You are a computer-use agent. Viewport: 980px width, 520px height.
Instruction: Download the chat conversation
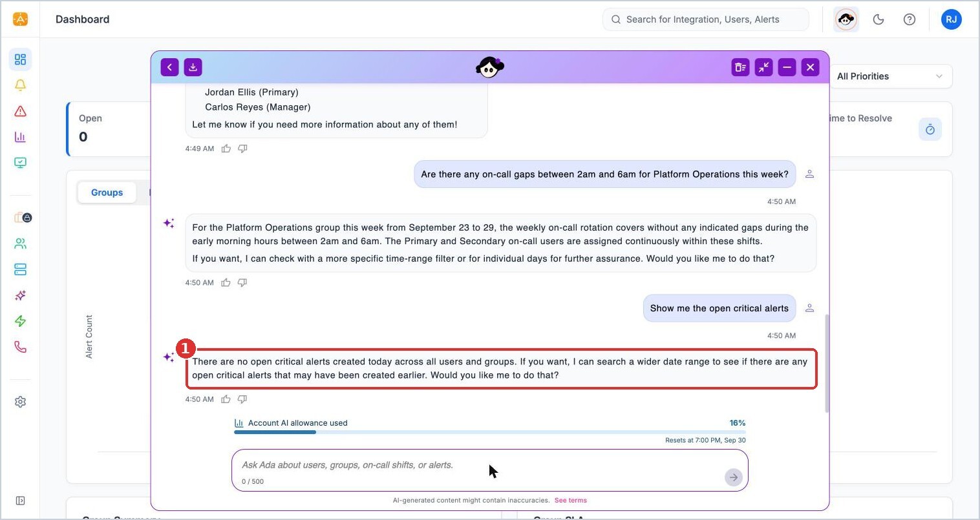193,67
